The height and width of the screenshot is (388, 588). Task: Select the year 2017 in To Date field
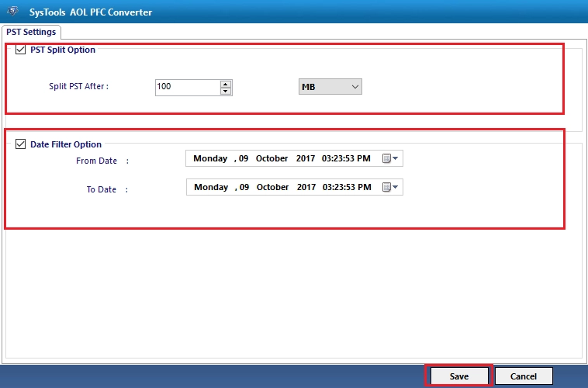pos(306,187)
